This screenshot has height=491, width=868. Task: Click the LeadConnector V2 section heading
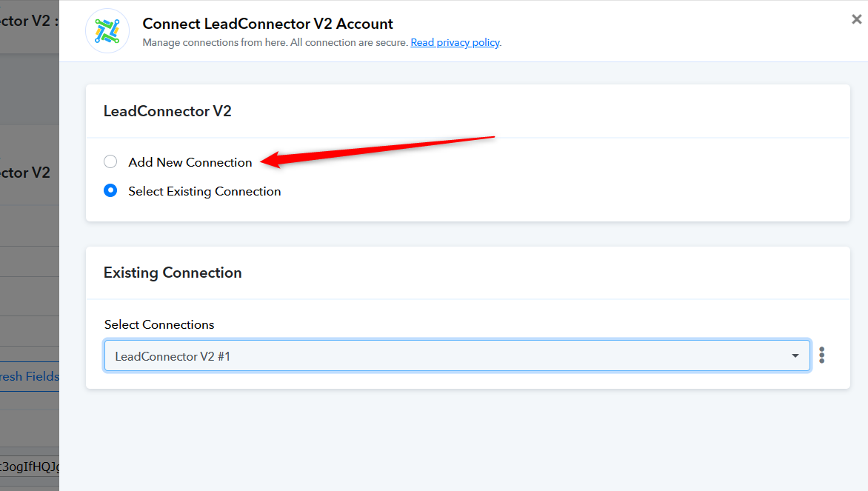(x=167, y=111)
